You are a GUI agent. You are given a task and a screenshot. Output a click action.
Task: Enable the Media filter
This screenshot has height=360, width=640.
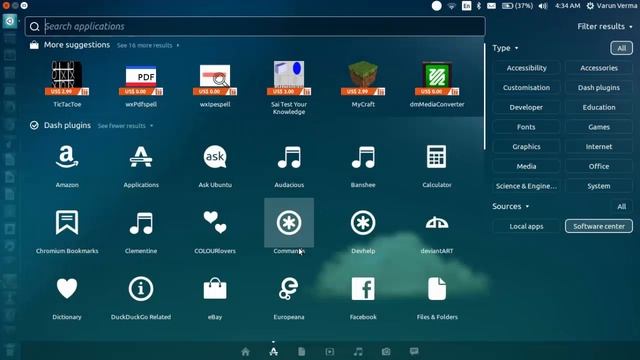coord(526,166)
